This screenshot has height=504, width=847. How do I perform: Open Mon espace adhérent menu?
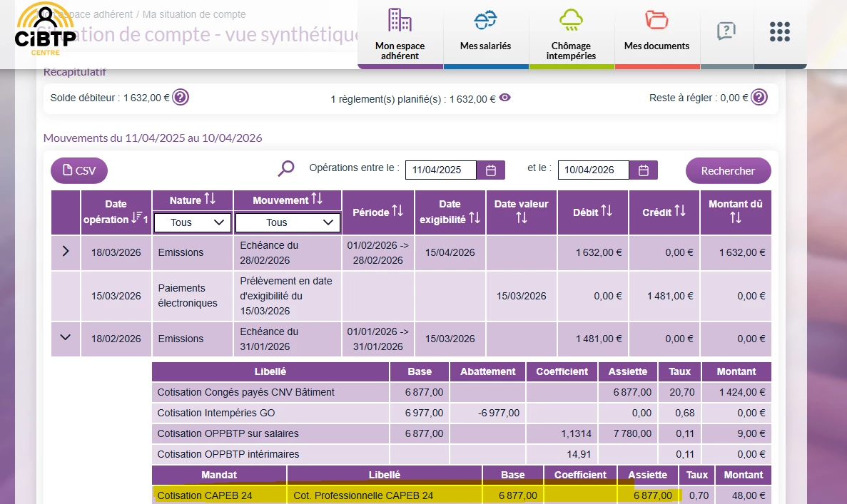coord(400,34)
